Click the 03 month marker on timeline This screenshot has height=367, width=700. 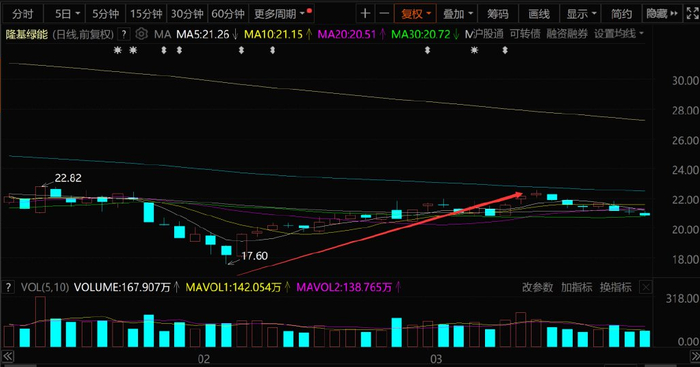436,359
